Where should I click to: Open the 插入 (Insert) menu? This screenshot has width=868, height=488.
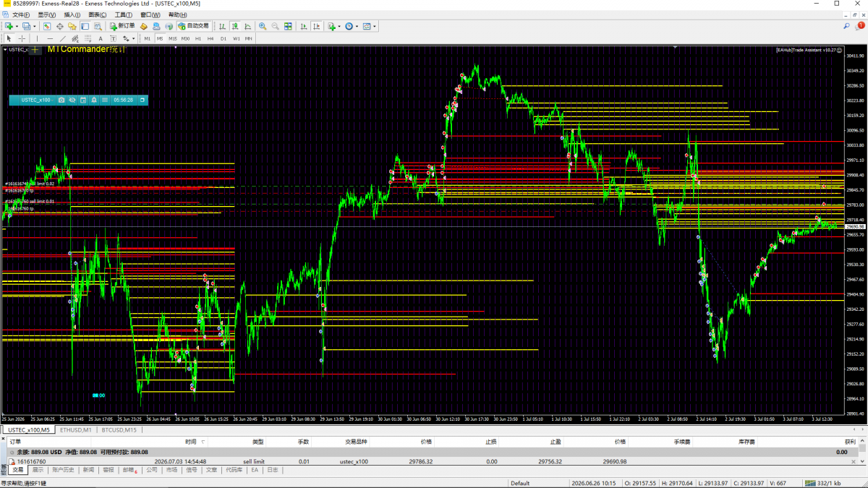point(72,14)
